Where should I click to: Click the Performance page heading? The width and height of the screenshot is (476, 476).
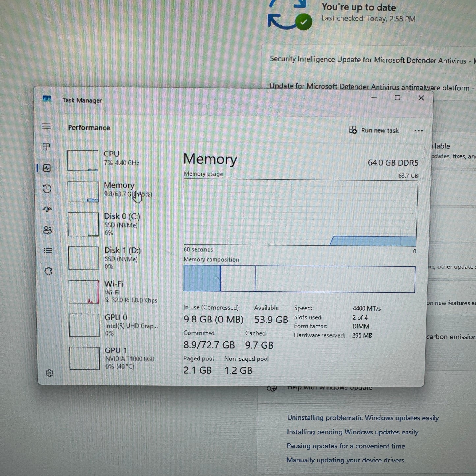(89, 128)
